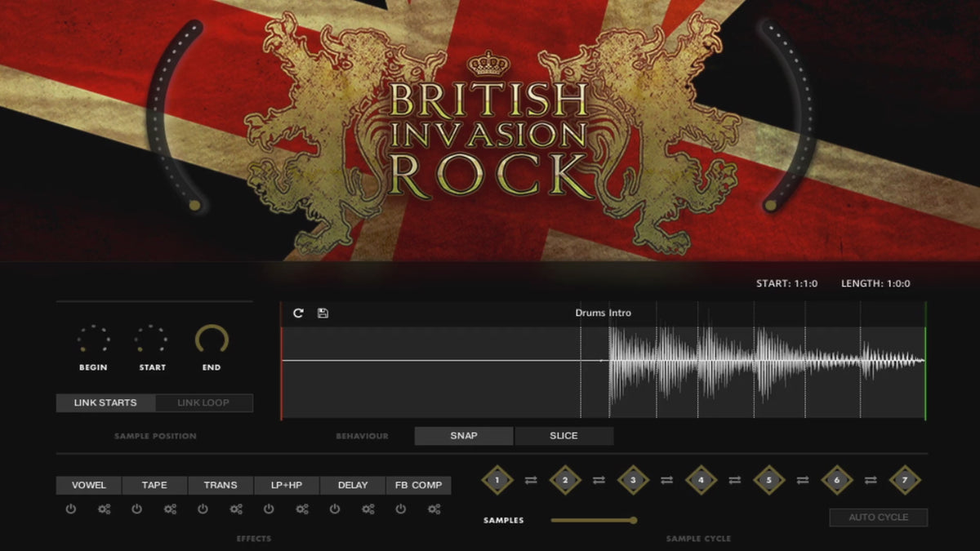Open settings gears for the TAPE effect
Viewport: 980px width, 551px height.
tap(170, 509)
